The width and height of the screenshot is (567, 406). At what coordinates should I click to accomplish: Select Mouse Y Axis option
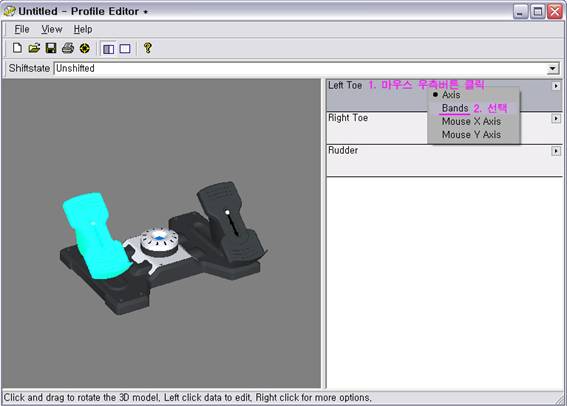(x=471, y=135)
